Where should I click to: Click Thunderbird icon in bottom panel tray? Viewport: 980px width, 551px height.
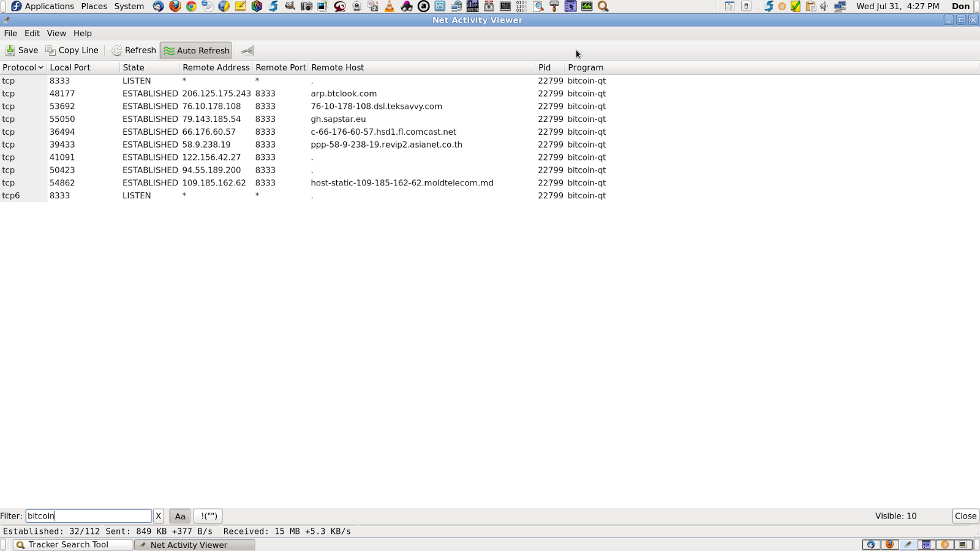coord(871,545)
